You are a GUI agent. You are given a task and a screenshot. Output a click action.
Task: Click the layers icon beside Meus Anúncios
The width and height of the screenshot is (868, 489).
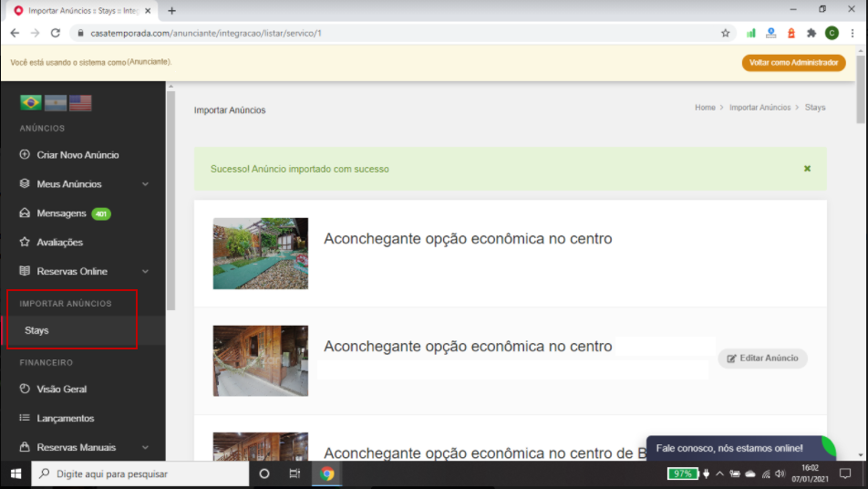pyautogui.click(x=25, y=183)
